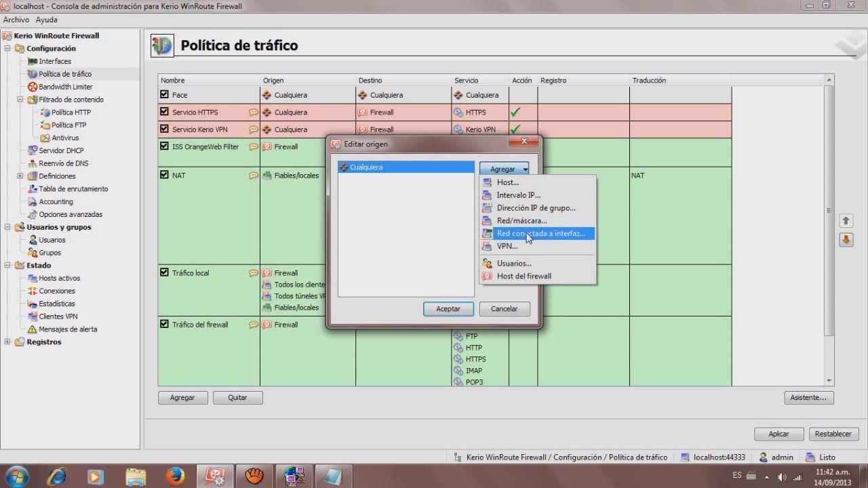Screen dimensions: 868x488
Task: Uncheck the Face rule checkbox
Action: click(164, 95)
